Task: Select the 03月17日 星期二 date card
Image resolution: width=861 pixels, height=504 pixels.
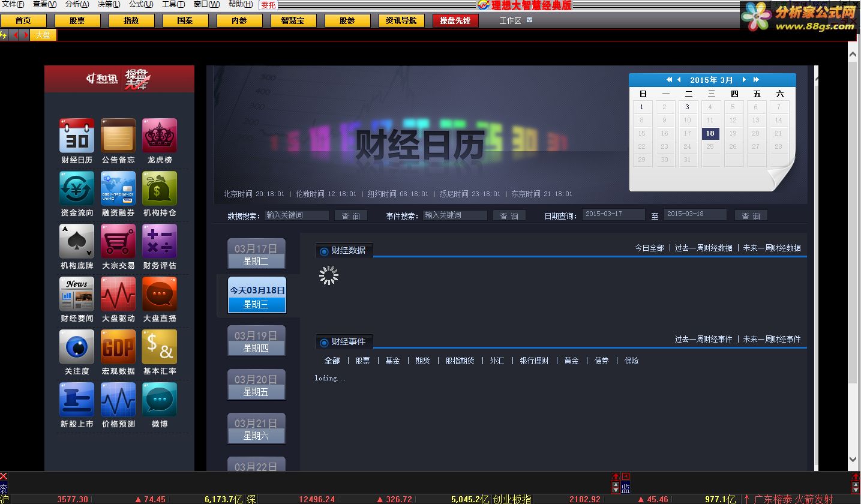Action: click(256, 254)
